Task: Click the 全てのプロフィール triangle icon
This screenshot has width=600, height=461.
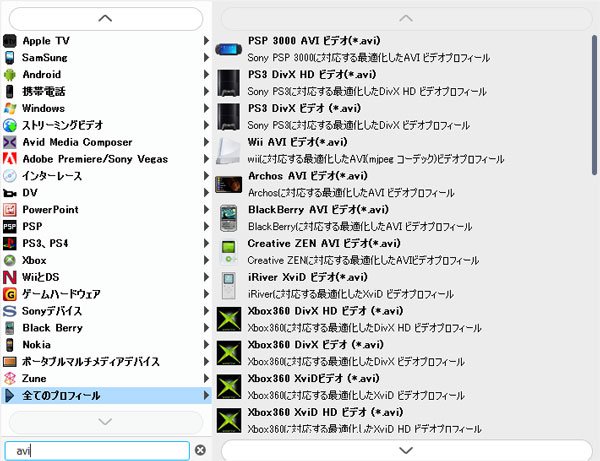Action: (10, 396)
